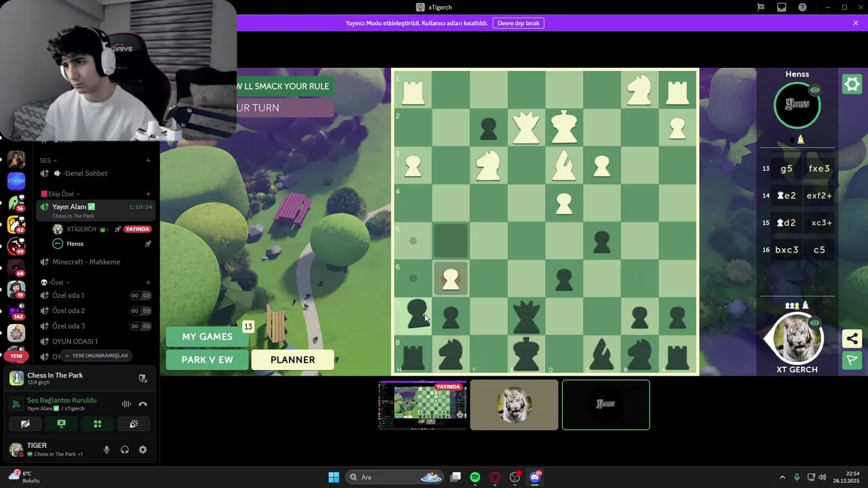This screenshot has height=488, width=868.
Task: Toggle the camera in voice panel
Action: coord(25,424)
